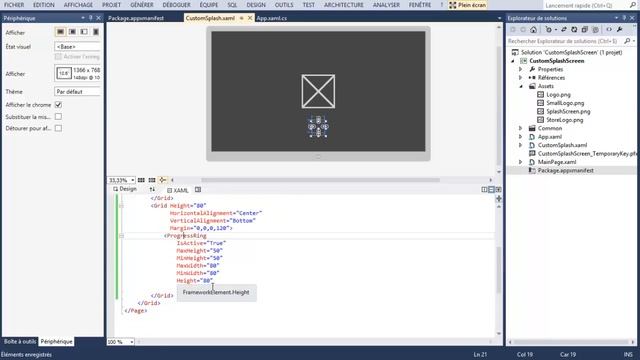Viewport: 640px width, 360px height.
Task: Open the Thème Par défaut dropdown
Action: pos(78,92)
